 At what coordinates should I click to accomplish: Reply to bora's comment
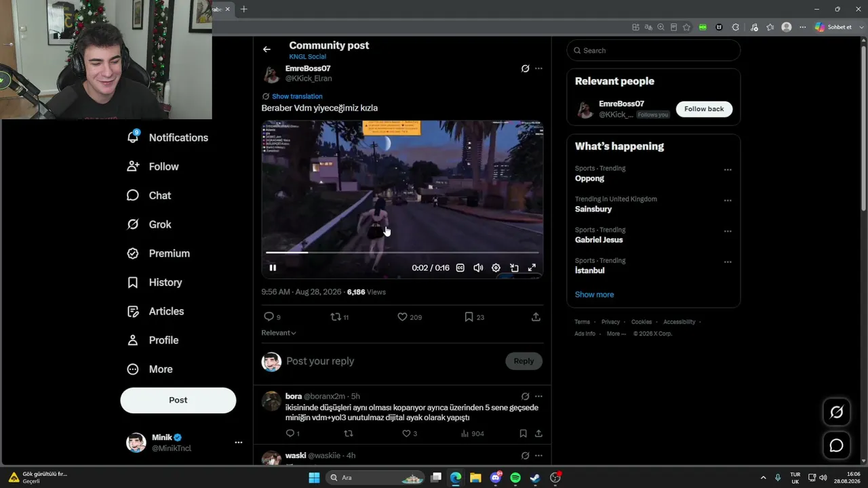[x=290, y=433]
